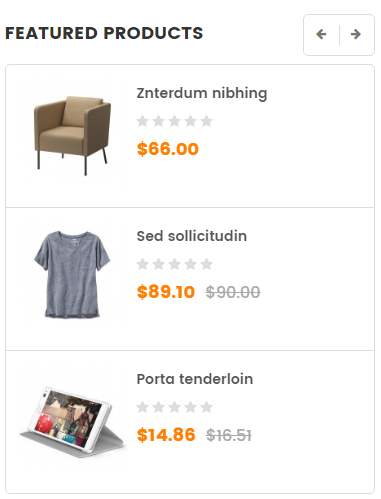The width and height of the screenshot is (381, 499).
Task: Click the crossed-out $16.51 price
Action: pyautogui.click(x=229, y=435)
